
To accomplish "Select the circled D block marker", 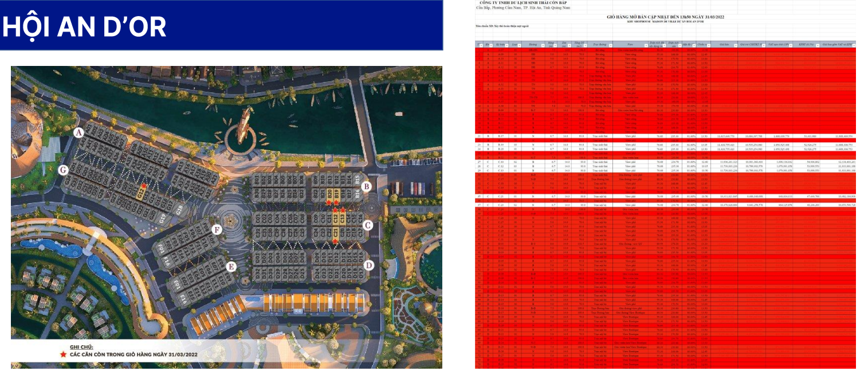I will pyautogui.click(x=369, y=265).
